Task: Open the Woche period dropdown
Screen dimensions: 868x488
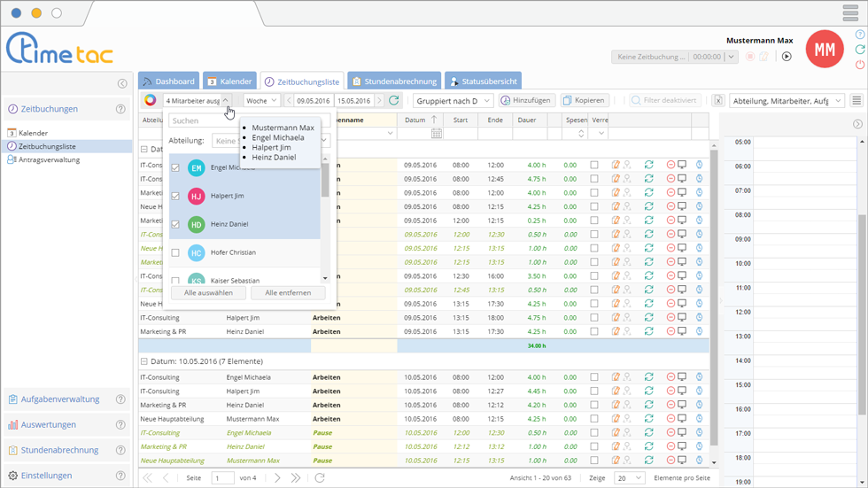Action: 261,101
